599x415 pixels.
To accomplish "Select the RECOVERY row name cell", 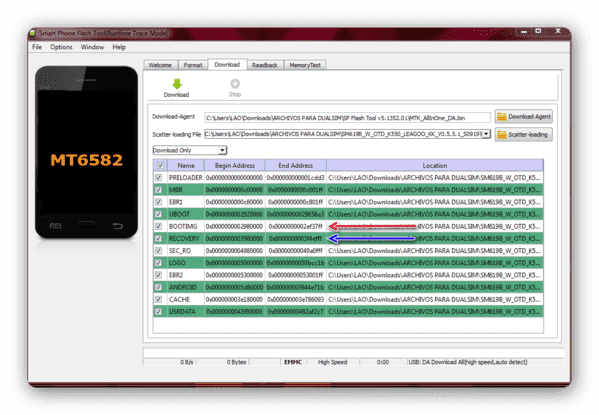I will 186,238.
